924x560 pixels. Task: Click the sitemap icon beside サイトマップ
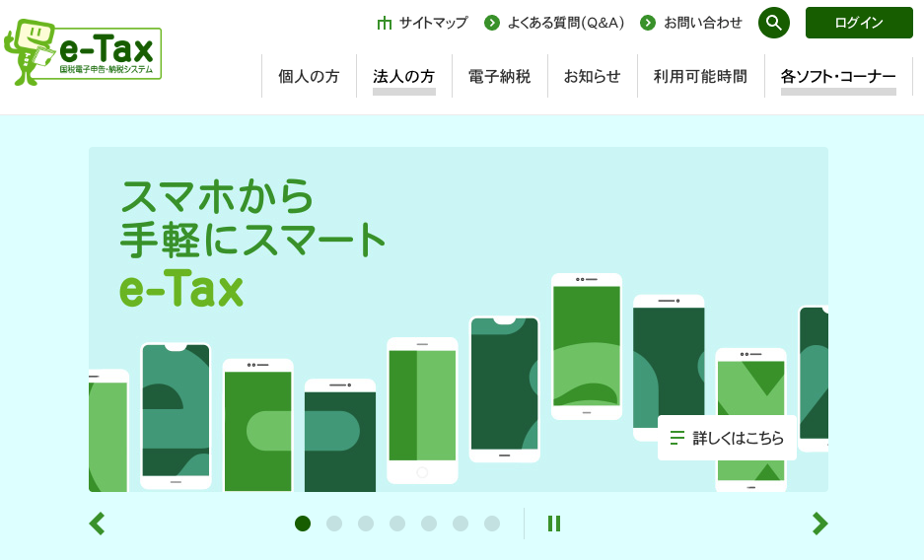[385, 23]
